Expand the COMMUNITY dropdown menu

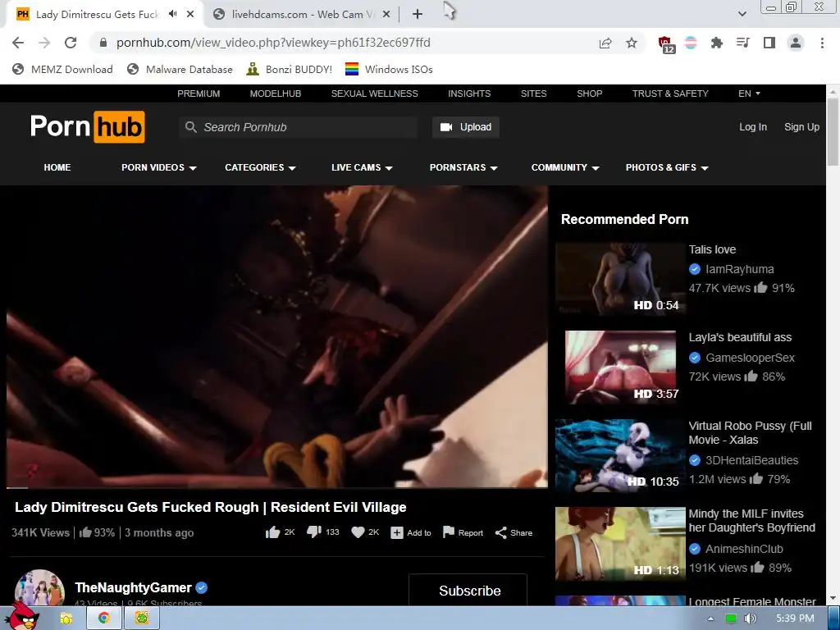[565, 167]
